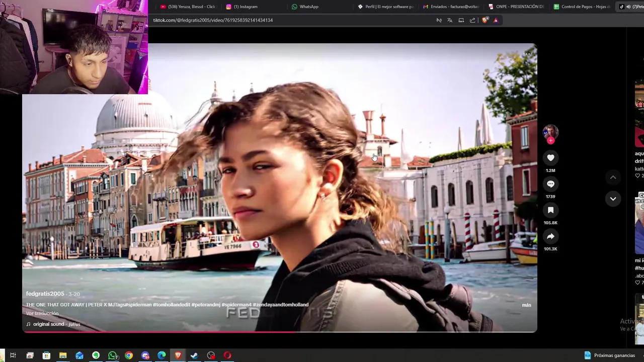Click the translate page icon in address bar
The height and width of the screenshot is (362, 644).
point(450,20)
